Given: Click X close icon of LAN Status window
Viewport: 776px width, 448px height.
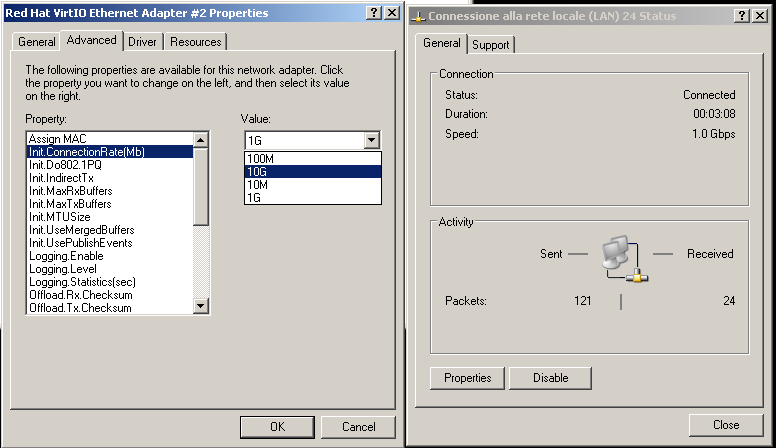Looking at the screenshot, I should pos(760,16).
